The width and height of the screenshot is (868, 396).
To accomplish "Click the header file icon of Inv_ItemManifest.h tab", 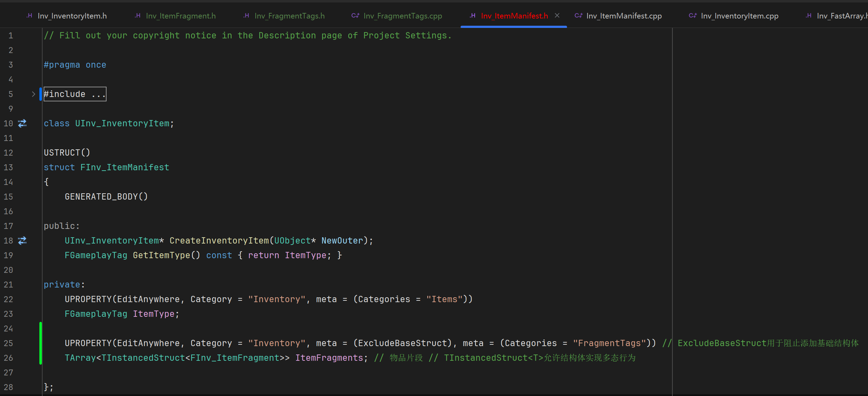I will tap(472, 16).
